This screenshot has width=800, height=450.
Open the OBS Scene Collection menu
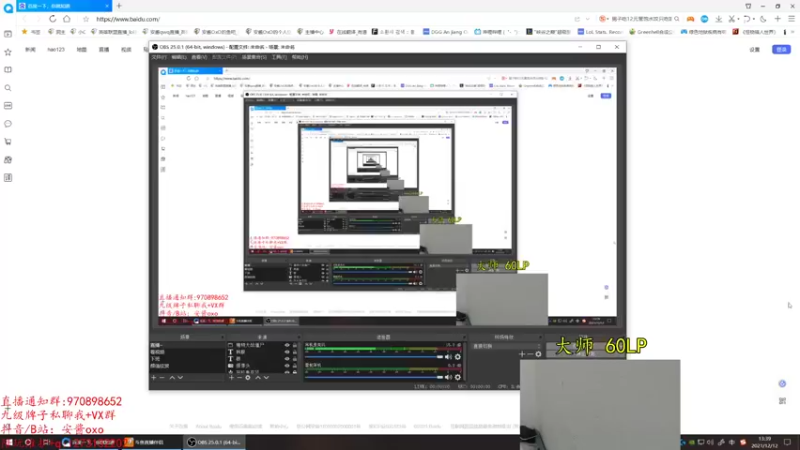point(254,57)
